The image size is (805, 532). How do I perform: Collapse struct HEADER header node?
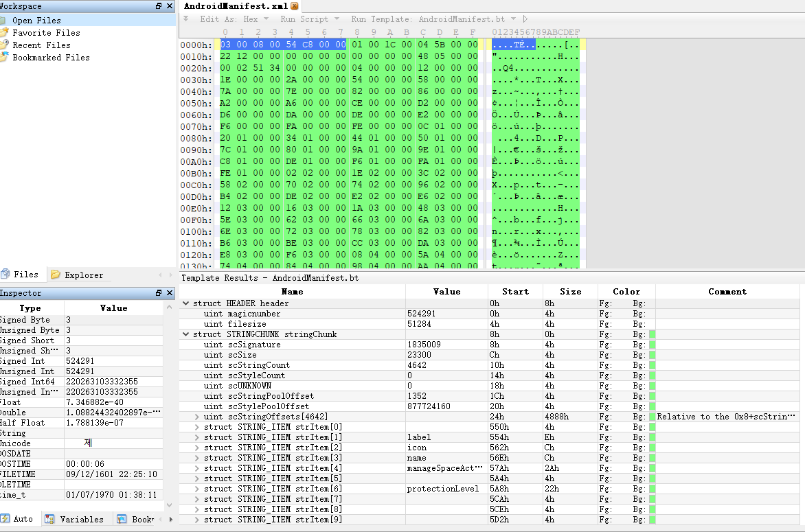coord(186,303)
